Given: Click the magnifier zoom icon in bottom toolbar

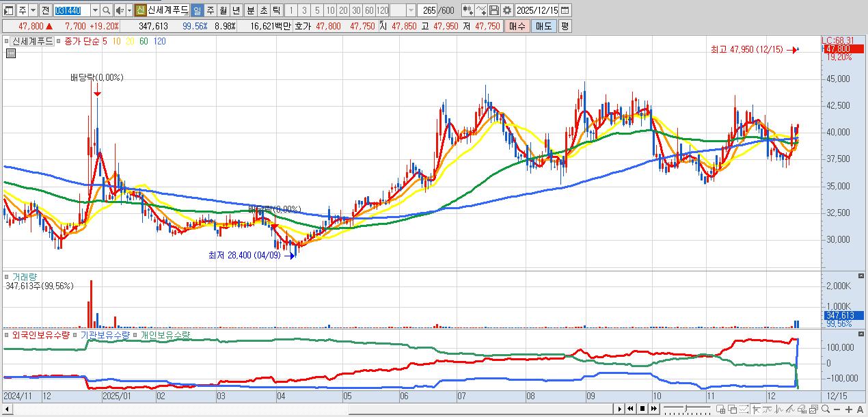Looking at the screenshot, I should pos(826,409).
